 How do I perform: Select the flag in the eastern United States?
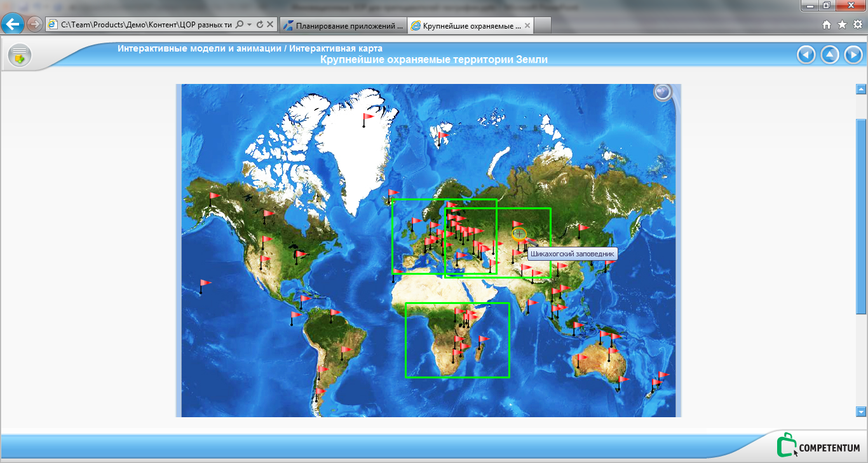click(299, 257)
